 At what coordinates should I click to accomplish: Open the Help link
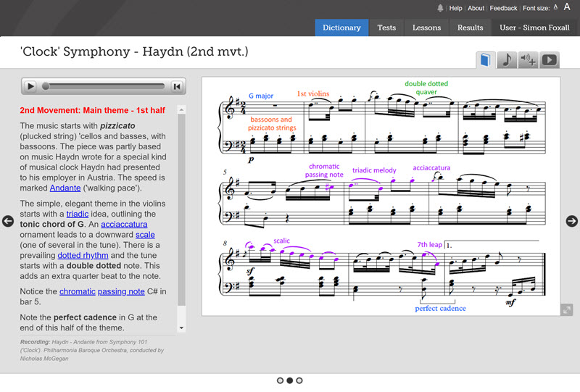tap(455, 8)
